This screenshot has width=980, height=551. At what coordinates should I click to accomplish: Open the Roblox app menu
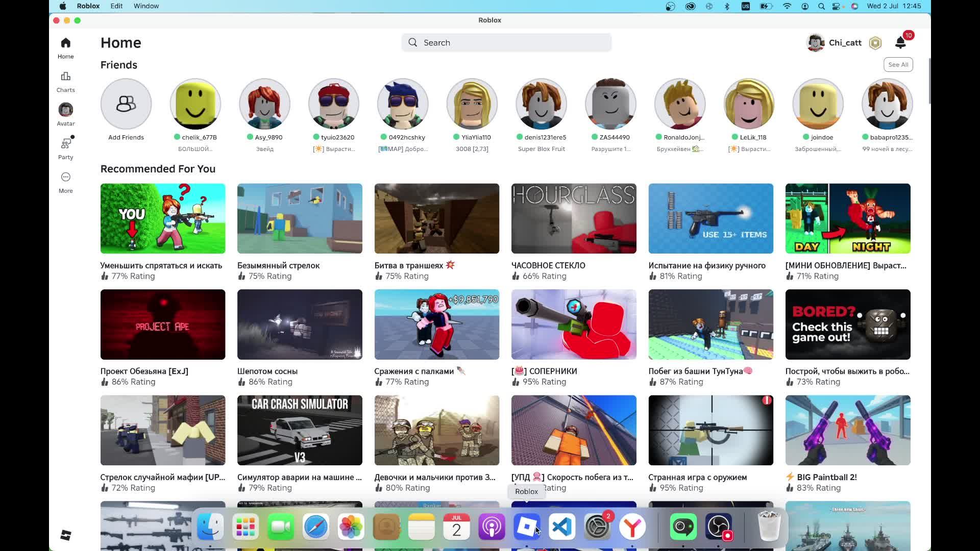tap(88, 6)
